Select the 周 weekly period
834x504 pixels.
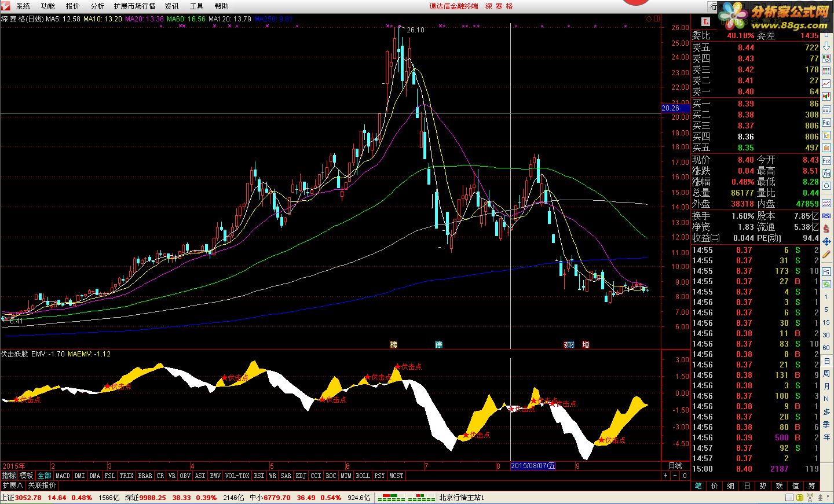pos(826,374)
